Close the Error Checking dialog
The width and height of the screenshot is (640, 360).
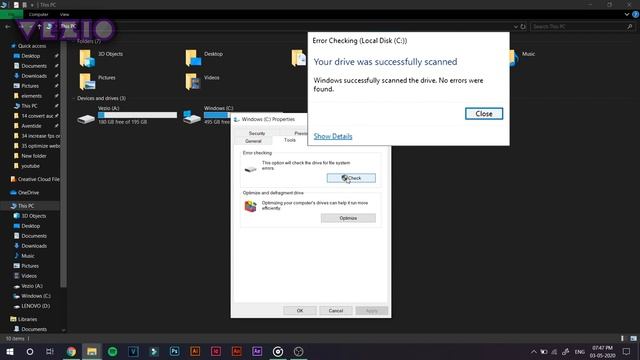point(484,114)
